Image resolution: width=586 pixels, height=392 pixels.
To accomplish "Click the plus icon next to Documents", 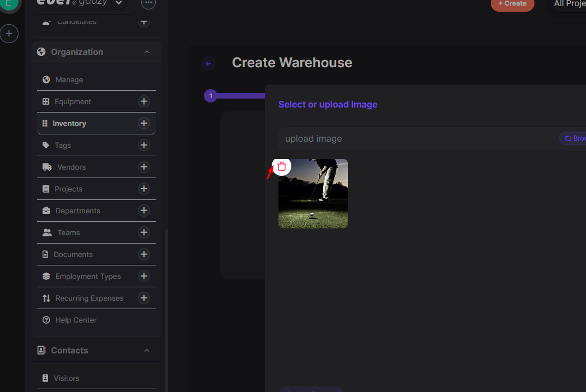I will [x=144, y=254].
